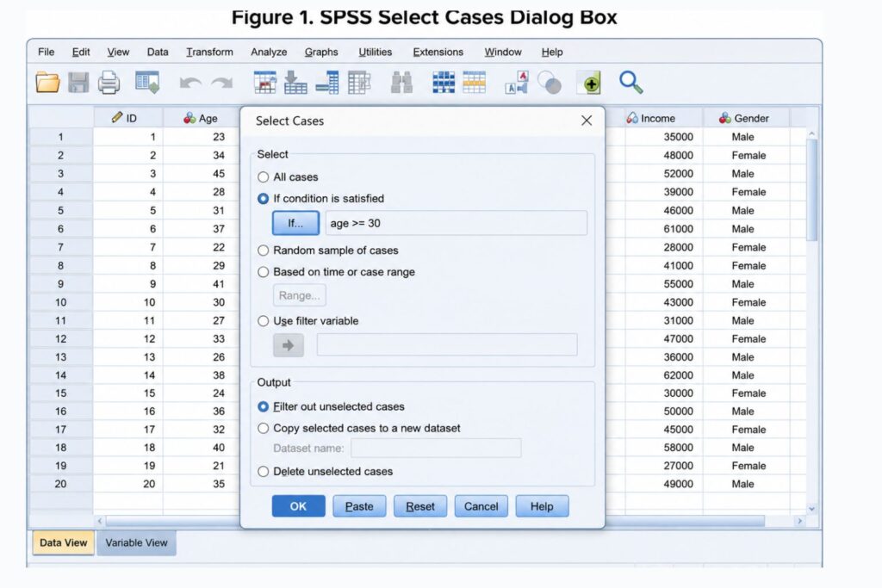This screenshot has height=588, width=882.
Task: Open the Edit menu
Action: pos(81,52)
